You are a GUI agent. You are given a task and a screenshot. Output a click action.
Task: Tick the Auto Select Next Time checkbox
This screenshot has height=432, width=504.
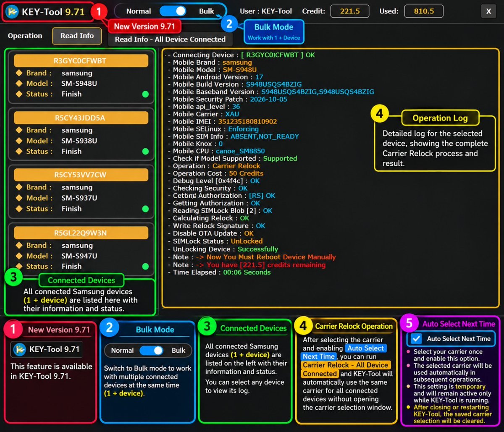(417, 339)
